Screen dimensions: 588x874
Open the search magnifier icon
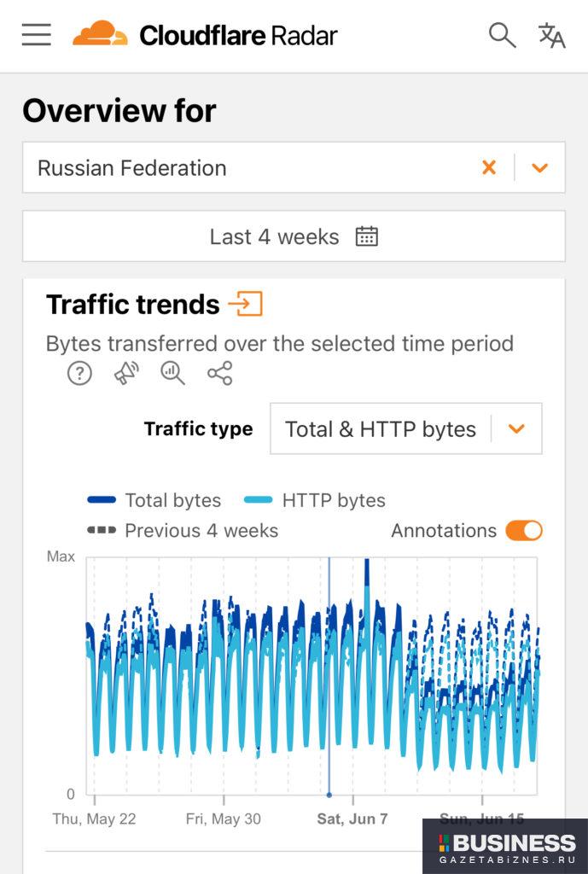point(502,35)
